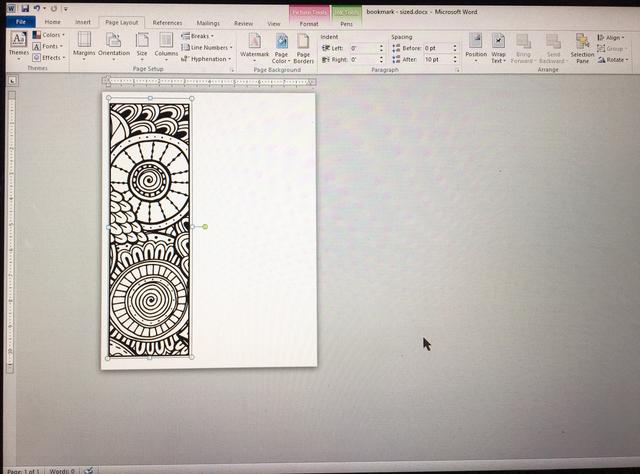Open Ink Tools Pens tab
This screenshot has width=640, height=474.
pyautogui.click(x=347, y=24)
